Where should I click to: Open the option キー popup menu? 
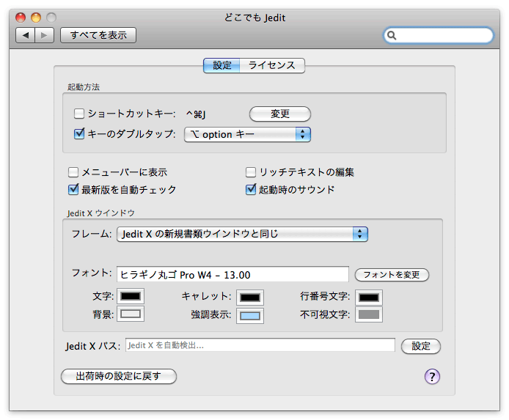pyautogui.click(x=247, y=134)
